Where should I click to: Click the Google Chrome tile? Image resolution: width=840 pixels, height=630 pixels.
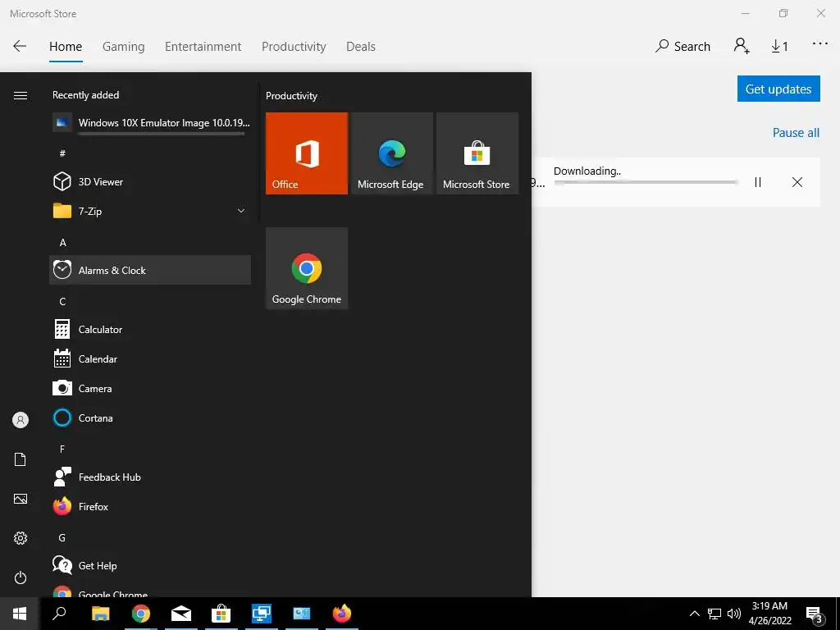(x=307, y=268)
